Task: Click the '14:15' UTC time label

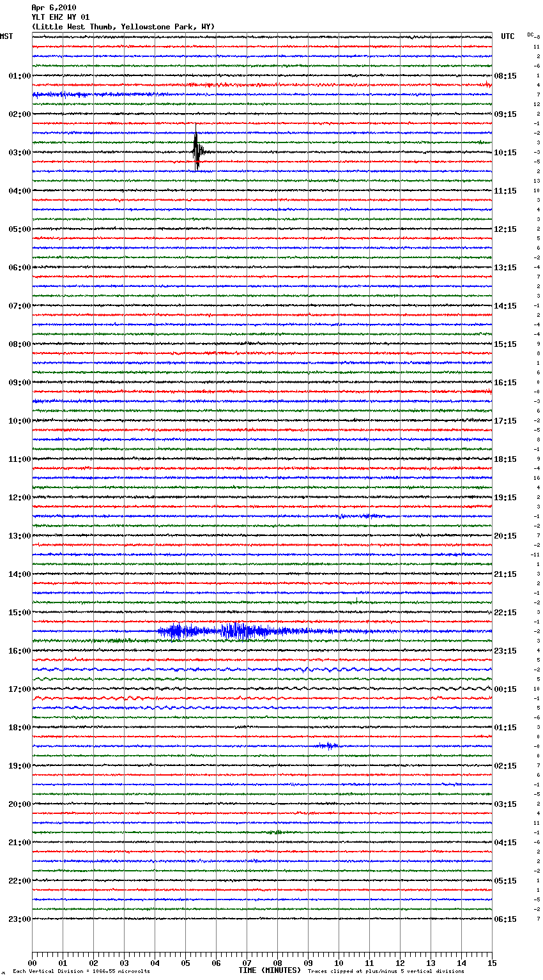Action: (505, 306)
